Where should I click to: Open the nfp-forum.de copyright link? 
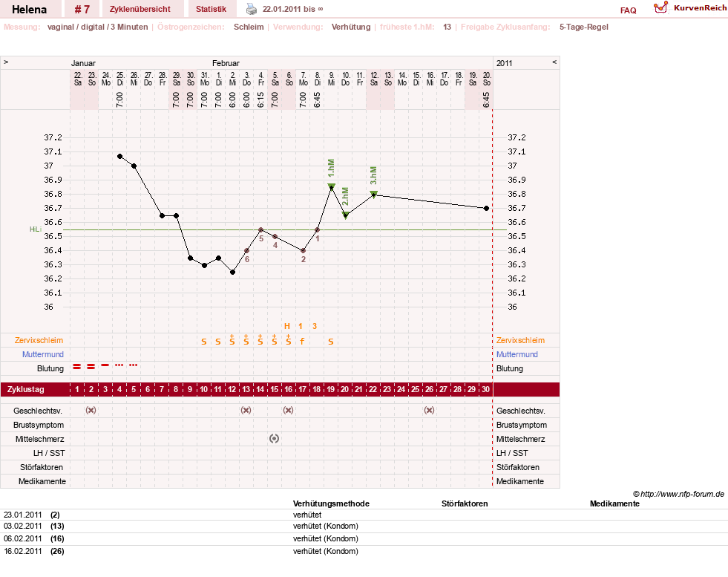pyautogui.click(x=679, y=494)
